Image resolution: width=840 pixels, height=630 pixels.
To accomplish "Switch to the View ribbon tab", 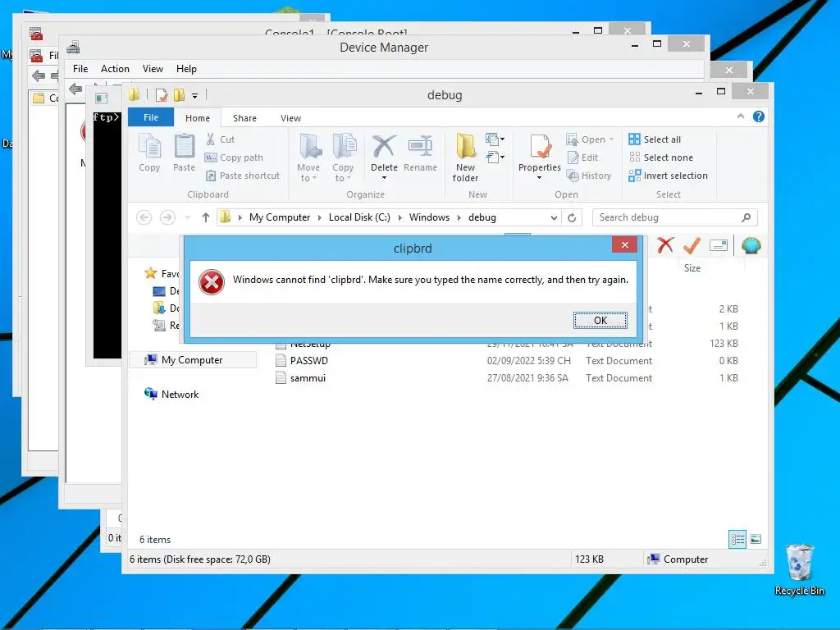I will tap(290, 118).
